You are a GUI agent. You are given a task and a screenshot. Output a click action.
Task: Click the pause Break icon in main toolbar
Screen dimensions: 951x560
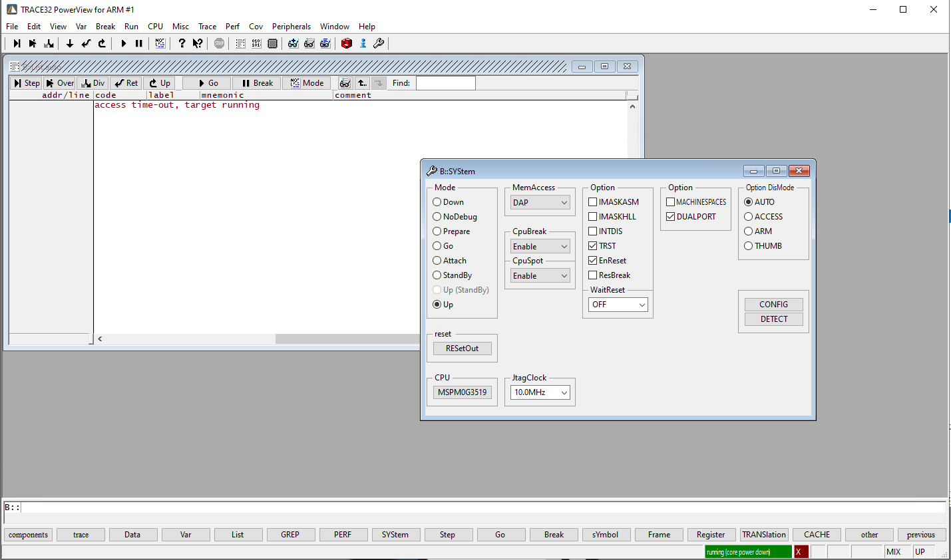[x=139, y=43]
